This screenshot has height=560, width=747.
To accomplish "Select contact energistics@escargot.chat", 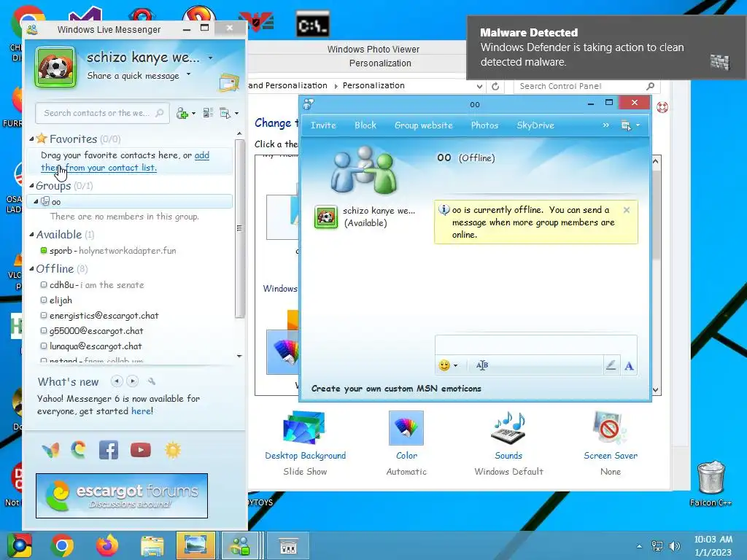I will (x=104, y=316).
